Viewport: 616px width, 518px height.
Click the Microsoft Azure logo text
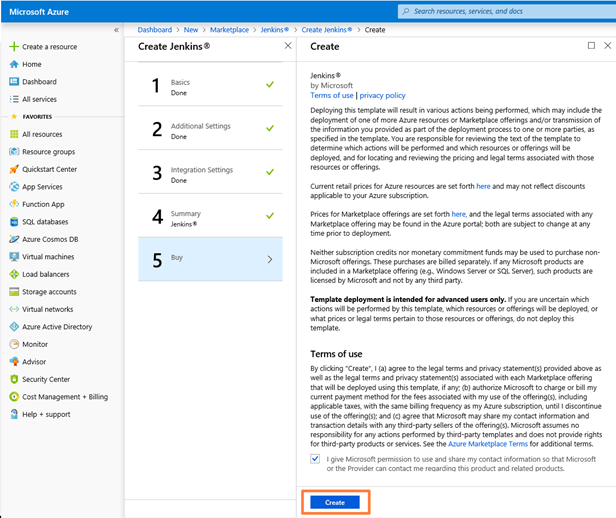tap(39, 12)
